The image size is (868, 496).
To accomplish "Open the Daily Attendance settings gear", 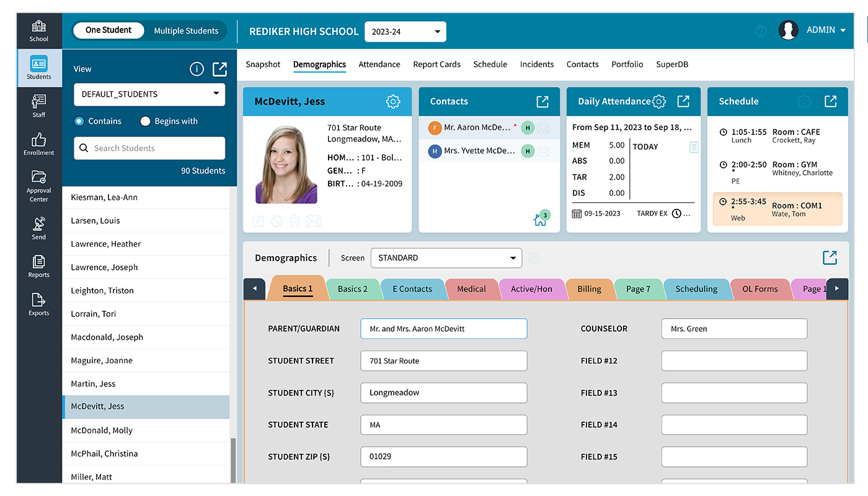I will (x=658, y=101).
